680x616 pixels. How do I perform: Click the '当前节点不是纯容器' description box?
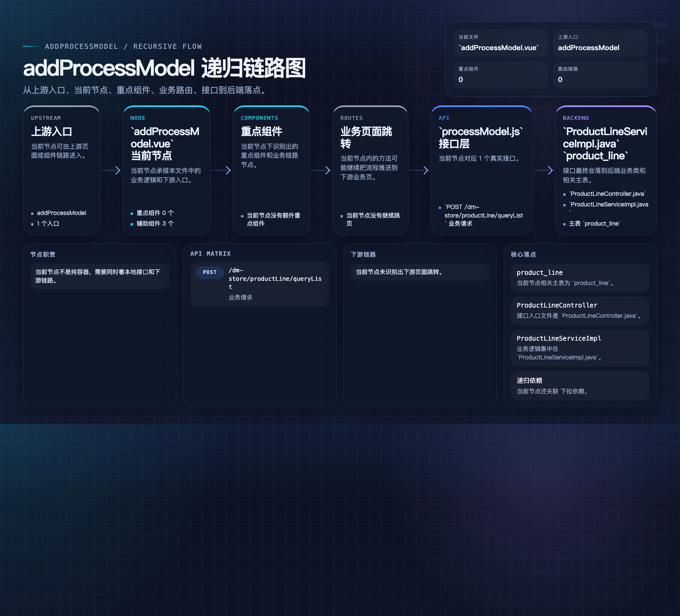[x=99, y=277]
